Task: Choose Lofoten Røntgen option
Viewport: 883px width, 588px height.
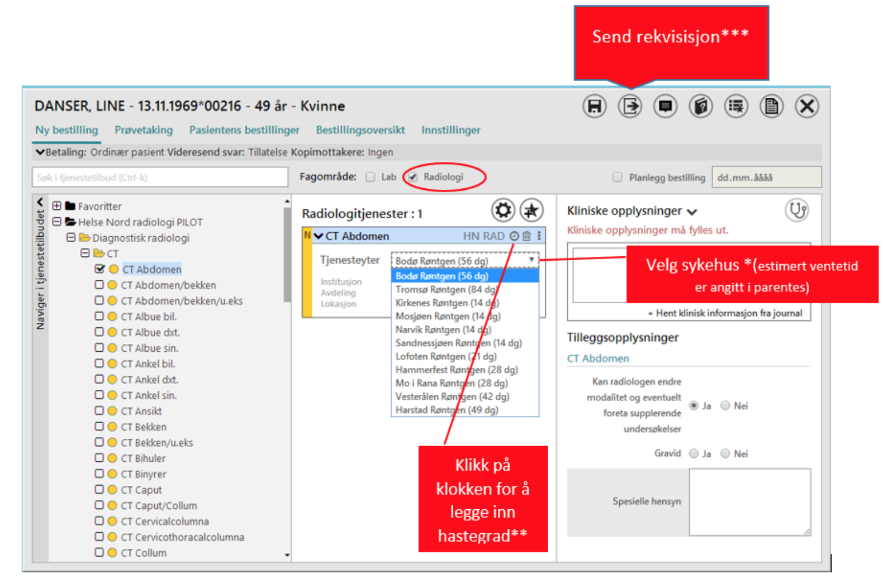Action: [465, 356]
